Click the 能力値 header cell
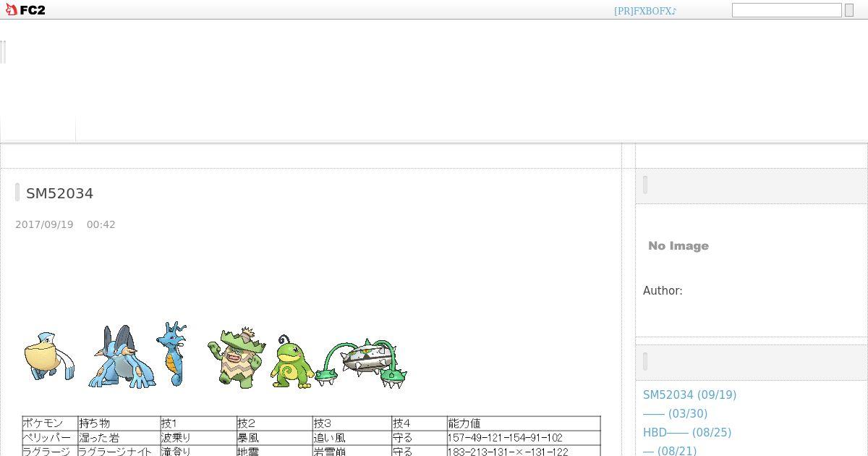The height and width of the screenshot is (456, 868). point(524,423)
